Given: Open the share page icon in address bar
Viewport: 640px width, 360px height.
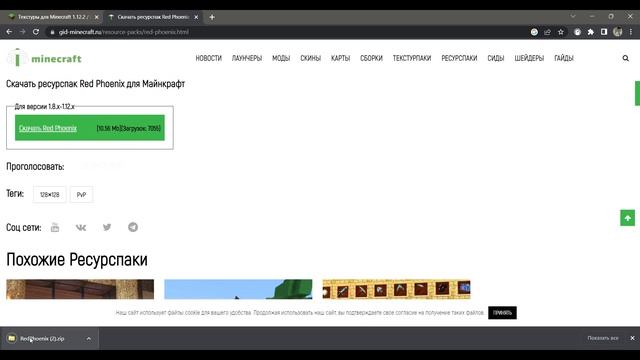Looking at the screenshot, I should (x=547, y=32).
